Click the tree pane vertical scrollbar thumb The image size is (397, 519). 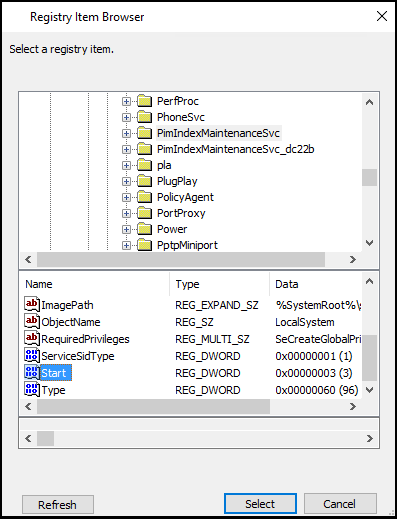pyautogui.click(x=369, y=177)
